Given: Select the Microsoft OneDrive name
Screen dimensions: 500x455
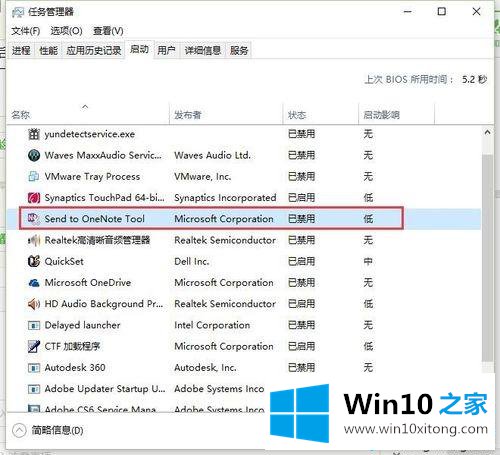Looking at the screenshot, I should tap(88, 283).
